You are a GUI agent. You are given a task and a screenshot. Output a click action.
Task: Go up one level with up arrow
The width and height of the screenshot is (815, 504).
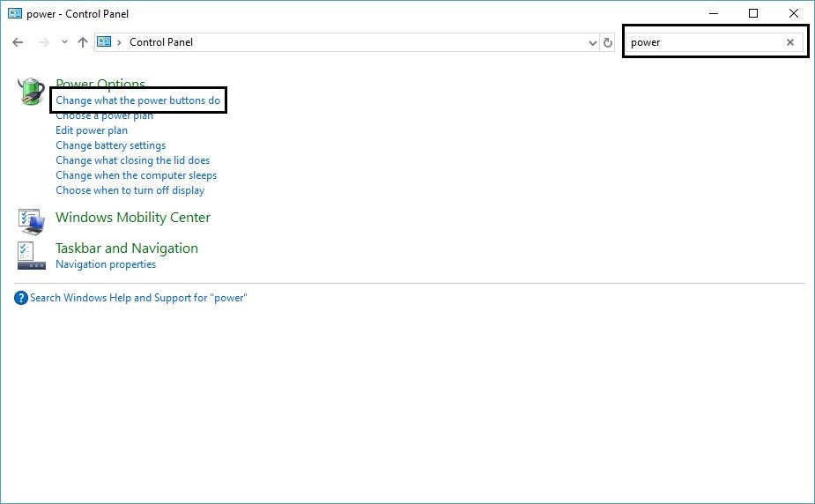tap(83, 42)
